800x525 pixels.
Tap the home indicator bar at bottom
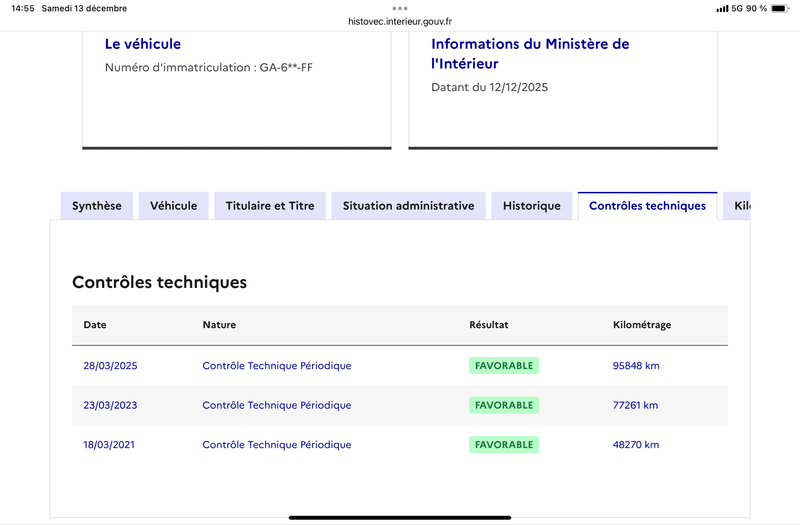[400, 517]
